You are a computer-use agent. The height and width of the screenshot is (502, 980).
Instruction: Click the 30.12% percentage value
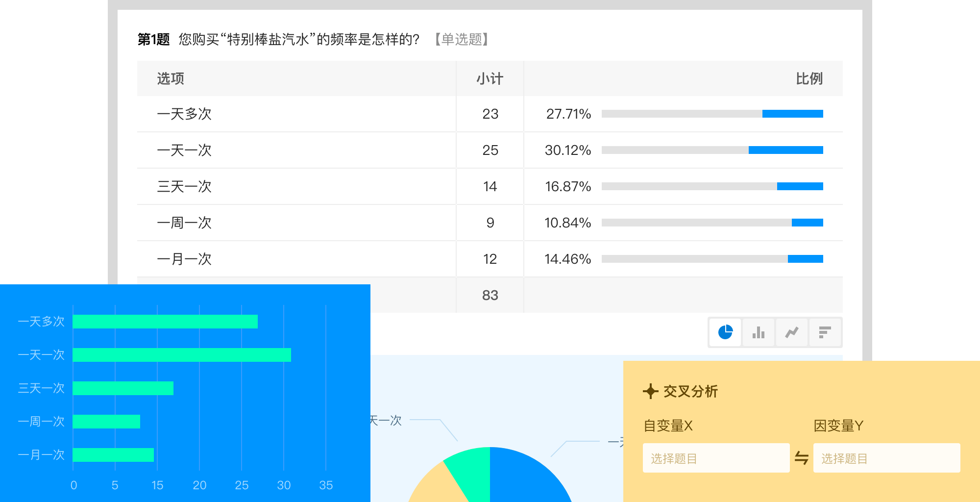[568, 150]
